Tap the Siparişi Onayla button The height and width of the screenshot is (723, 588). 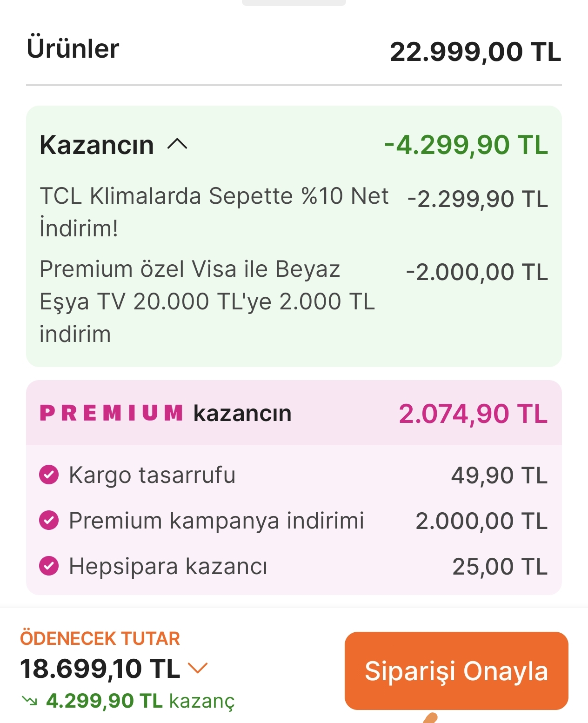[x=456, y=670]
